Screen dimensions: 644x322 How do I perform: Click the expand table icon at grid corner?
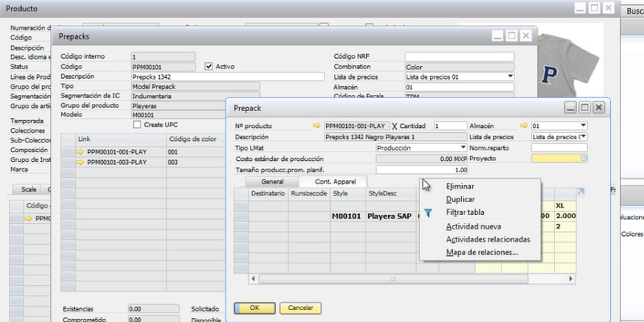click(581, 192)
